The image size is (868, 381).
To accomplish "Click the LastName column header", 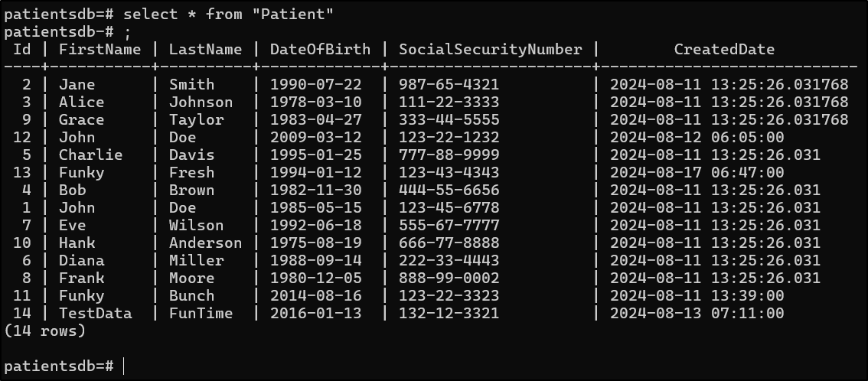I will (x=205, y=50).
